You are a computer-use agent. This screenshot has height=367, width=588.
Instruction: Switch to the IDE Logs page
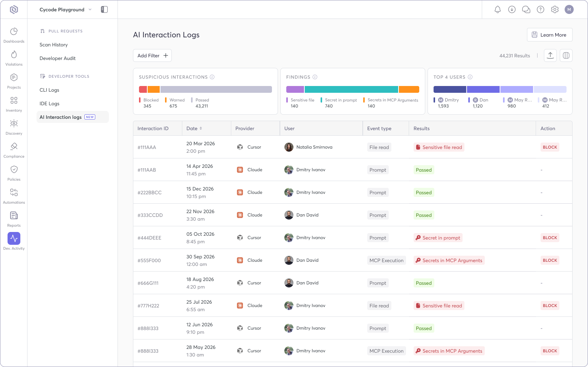click(x=49, y=103)
